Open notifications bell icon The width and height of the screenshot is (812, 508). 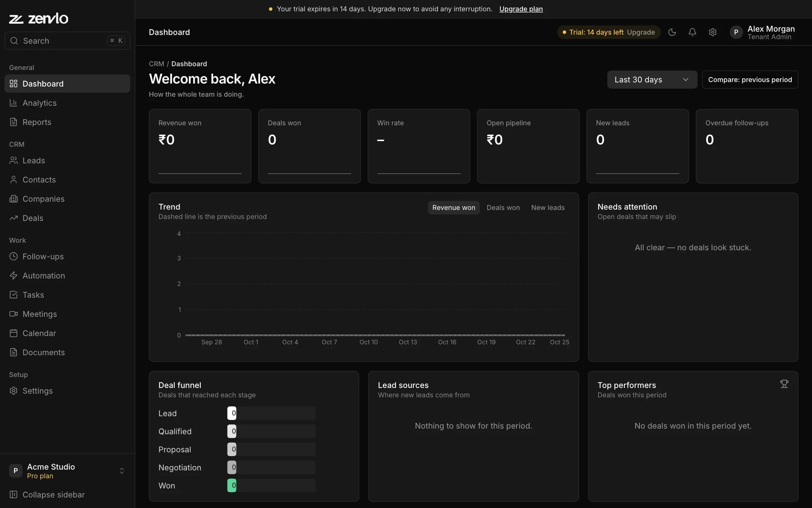click(x=692, y=32)
